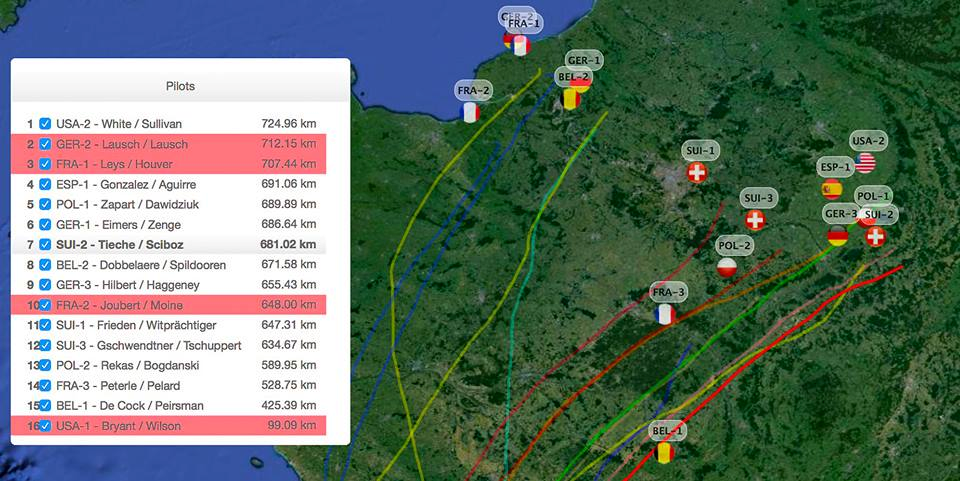Viewport: 960px width, 481px height.
Task: Click the FRA-2 French flag marker
Action: pos(471,112)
